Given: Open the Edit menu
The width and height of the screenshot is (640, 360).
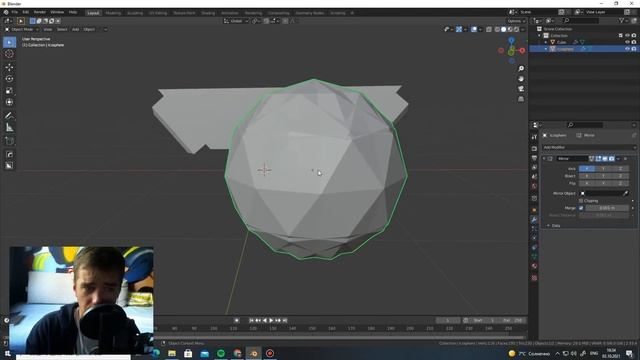Looking at the screenshot, I should tap(26, 13).
